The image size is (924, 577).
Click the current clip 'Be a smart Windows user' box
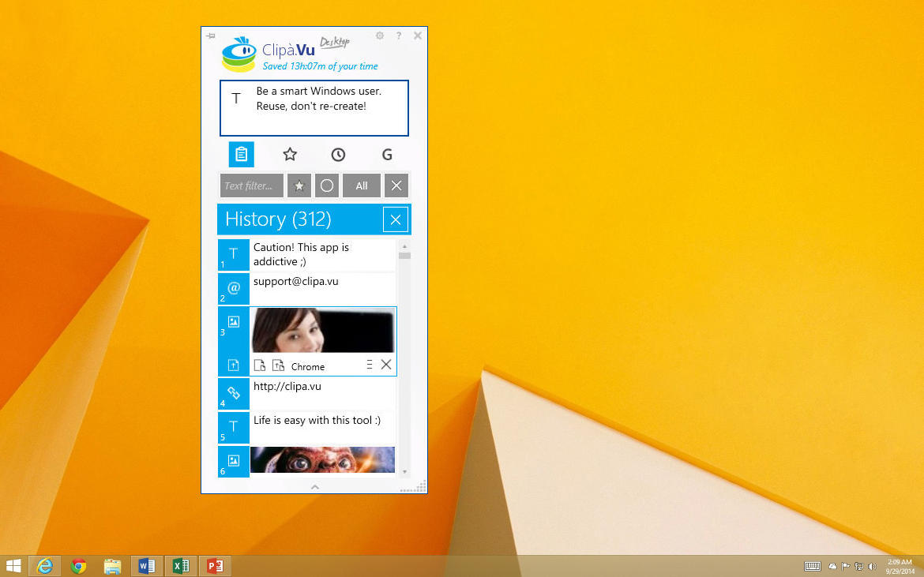[314, 108]
